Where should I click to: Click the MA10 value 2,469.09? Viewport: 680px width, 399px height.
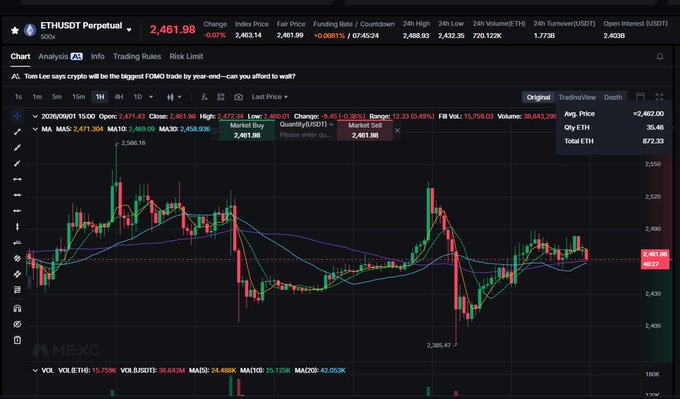coord(142,129)
